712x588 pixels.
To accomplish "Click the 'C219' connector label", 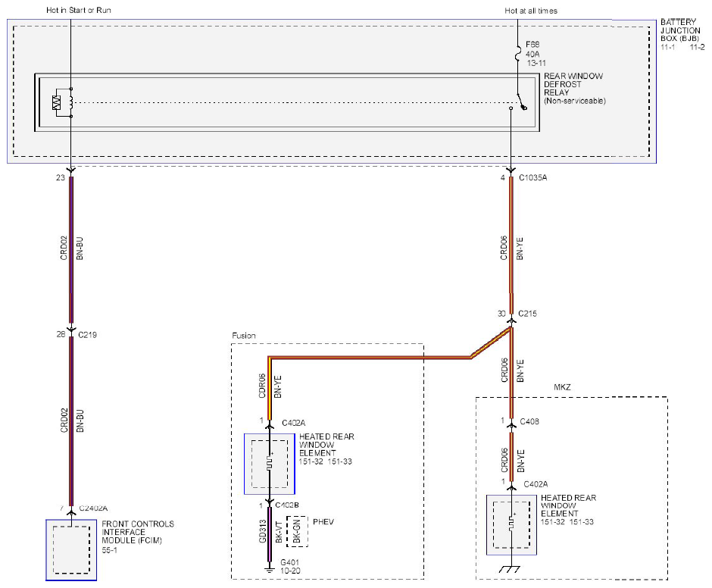I will coord(88,335).
